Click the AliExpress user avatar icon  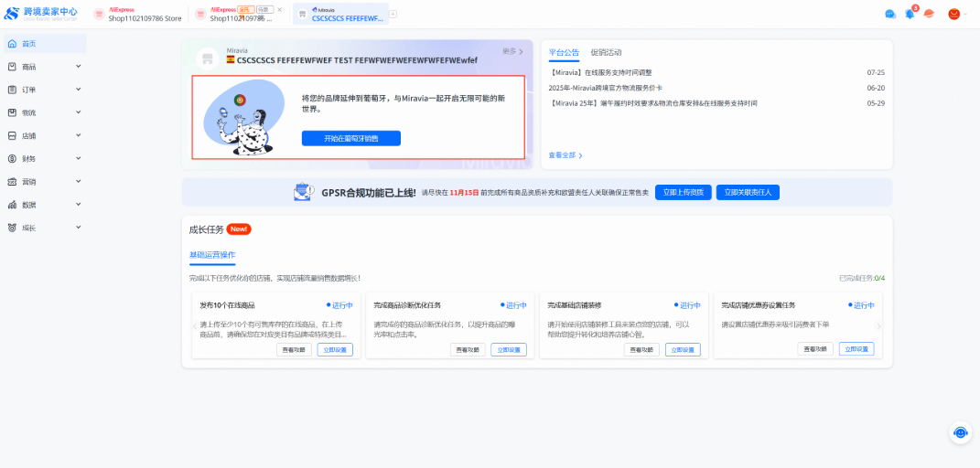click(x=954, y=14)
